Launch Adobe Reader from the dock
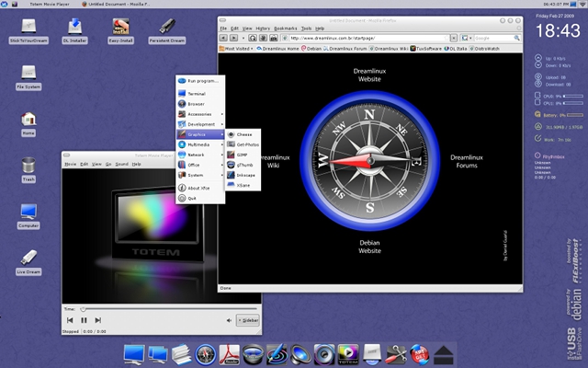This screenshot has height=368, width=588. click(x=229, y=354)
